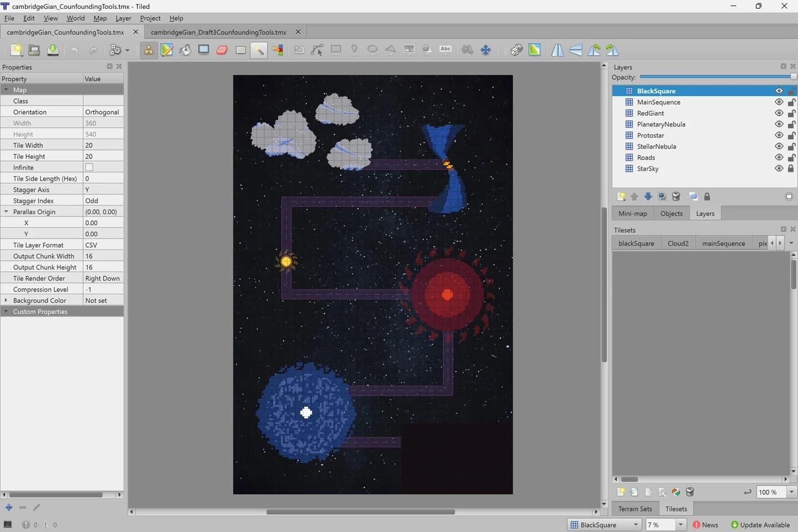Open the tileset tabs list dropdown arrow

(791, 243)
